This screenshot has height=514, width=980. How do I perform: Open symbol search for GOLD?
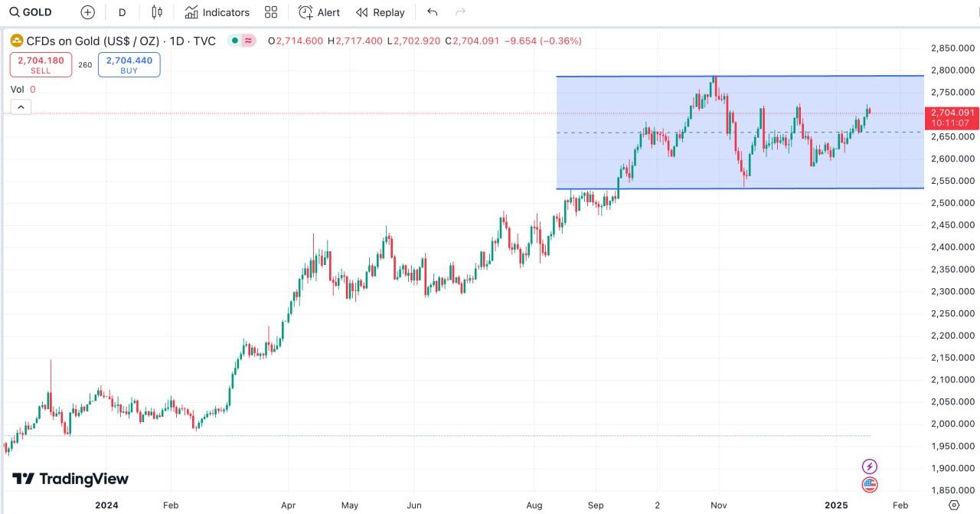pos(31,12)
